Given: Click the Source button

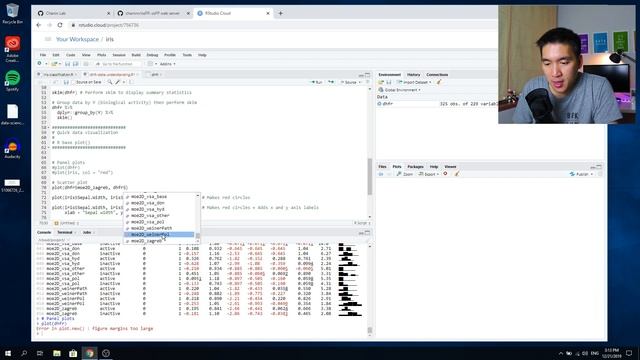Looking at the screenshot, I should [349, 82].
